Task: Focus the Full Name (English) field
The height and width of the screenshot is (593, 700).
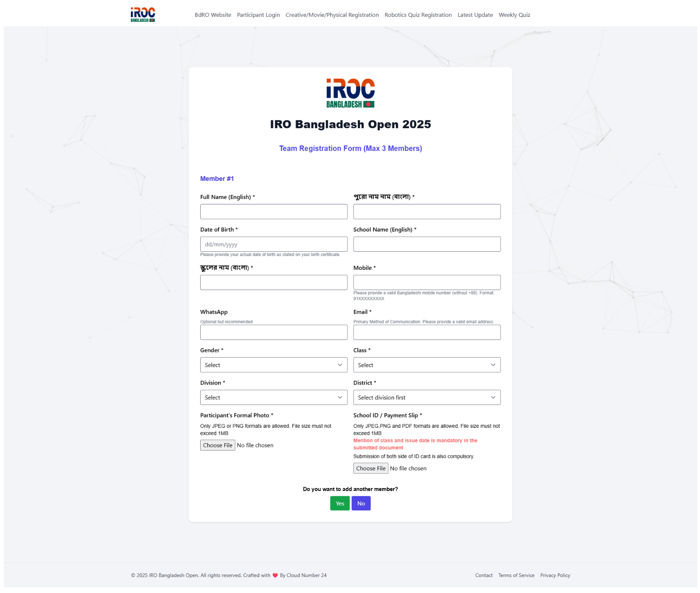Action: (274, 212)
